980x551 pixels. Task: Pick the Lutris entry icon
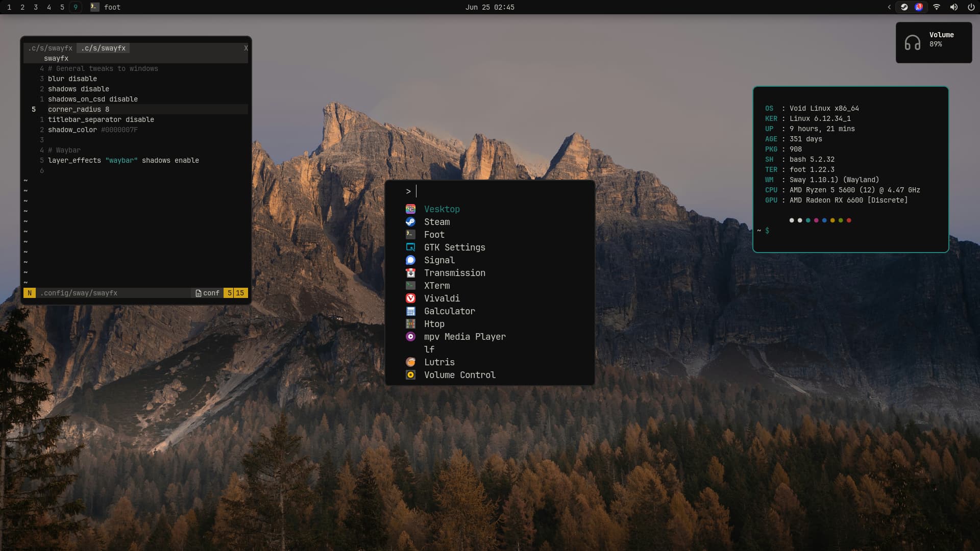[x=410, y=362]
